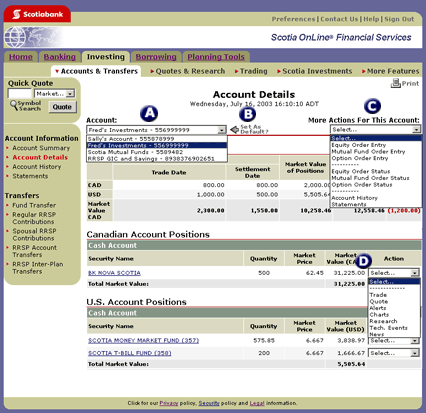The image size is (426, 413).
Task: Click the globe banner image
Action: coord(33,37)
